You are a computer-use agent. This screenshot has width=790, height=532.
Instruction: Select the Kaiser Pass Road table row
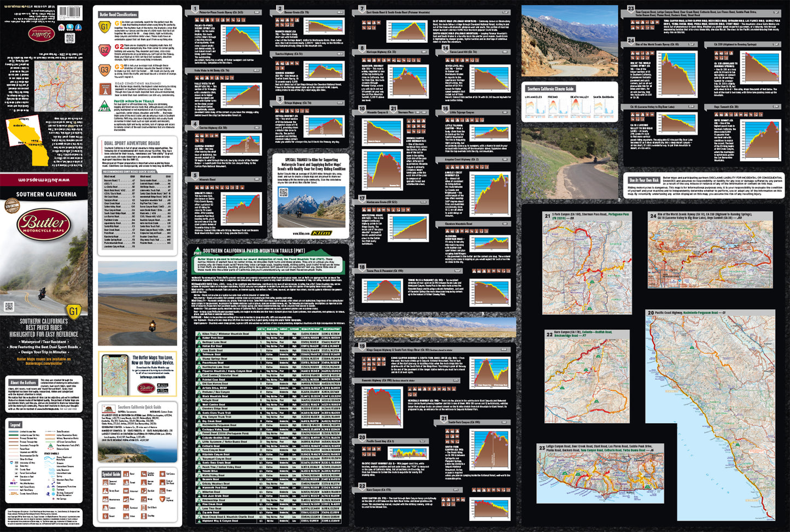click(268, 337)
